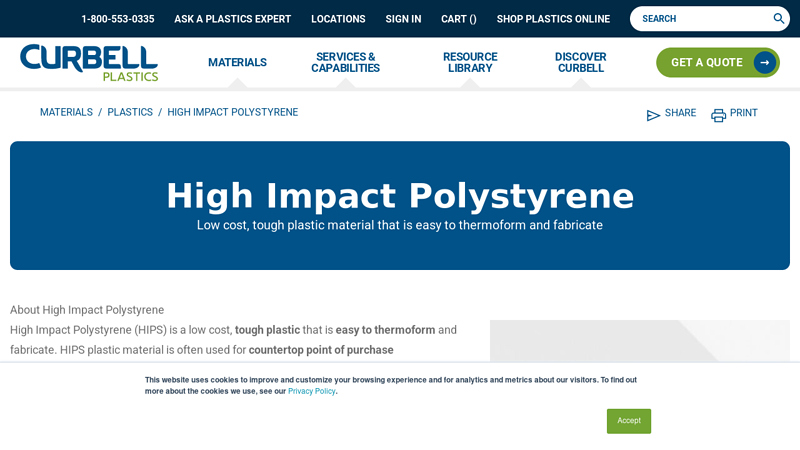Open the Privacy Policy link
The width and height of the screenshot is (800, 450).
pyautogui.click(x=312, y=391)
